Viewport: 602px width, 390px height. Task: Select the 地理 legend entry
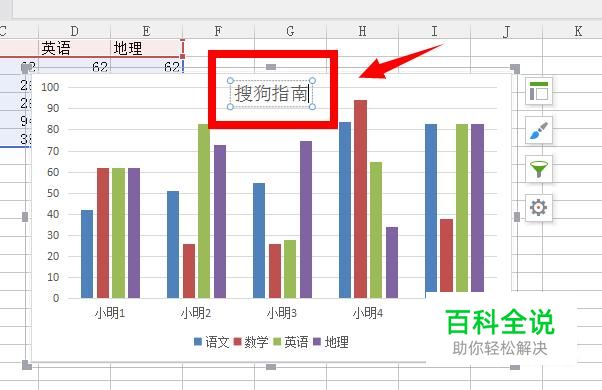pos(331,342)
